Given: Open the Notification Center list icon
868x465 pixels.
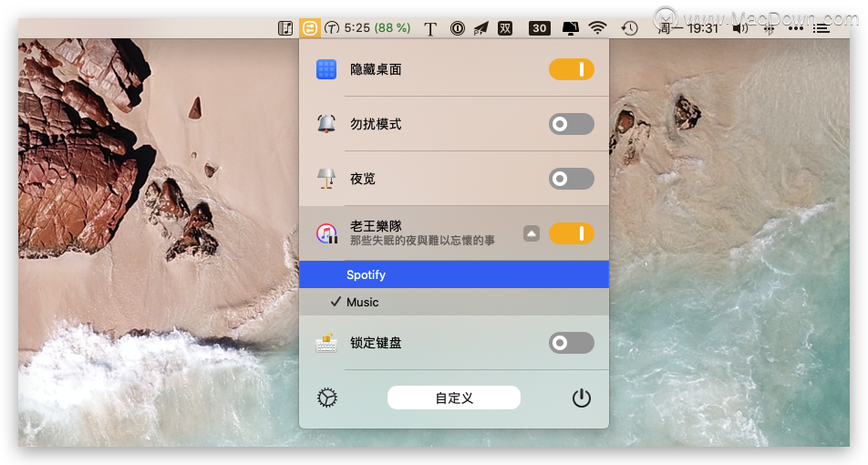Looking at the screenshot, I should click(x=821, y=28).
